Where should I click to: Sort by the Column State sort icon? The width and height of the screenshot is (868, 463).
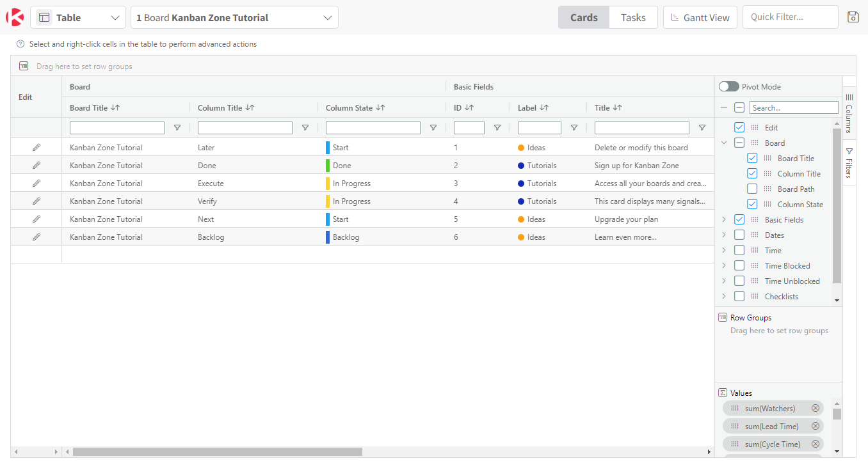click(380, 107)
